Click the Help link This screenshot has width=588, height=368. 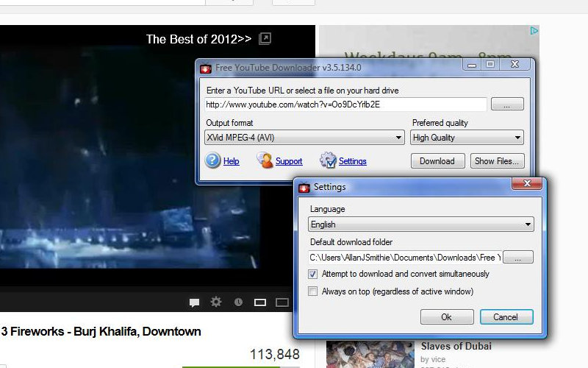[232, 161]
